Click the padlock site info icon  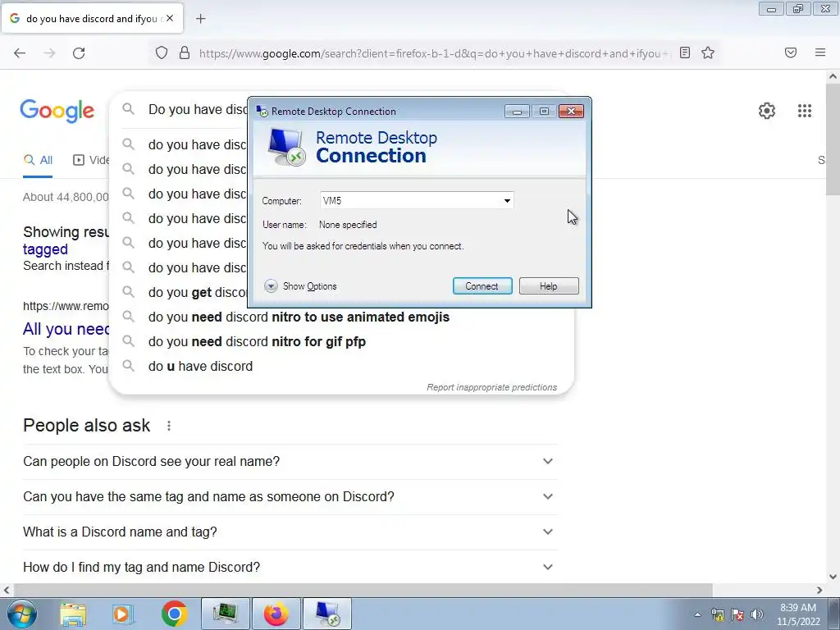point(185,52)
